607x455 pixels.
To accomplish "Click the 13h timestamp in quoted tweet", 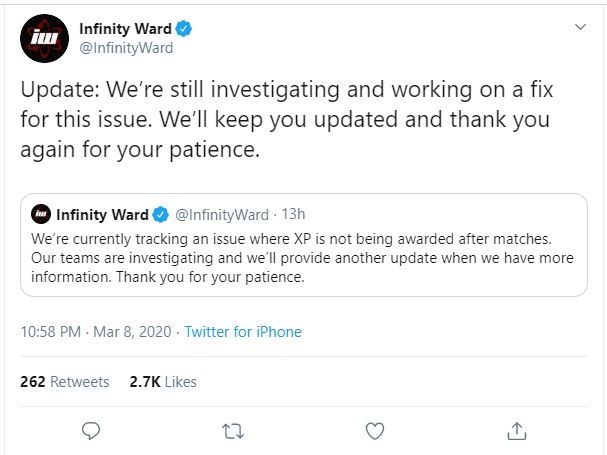I will [293, 214].
